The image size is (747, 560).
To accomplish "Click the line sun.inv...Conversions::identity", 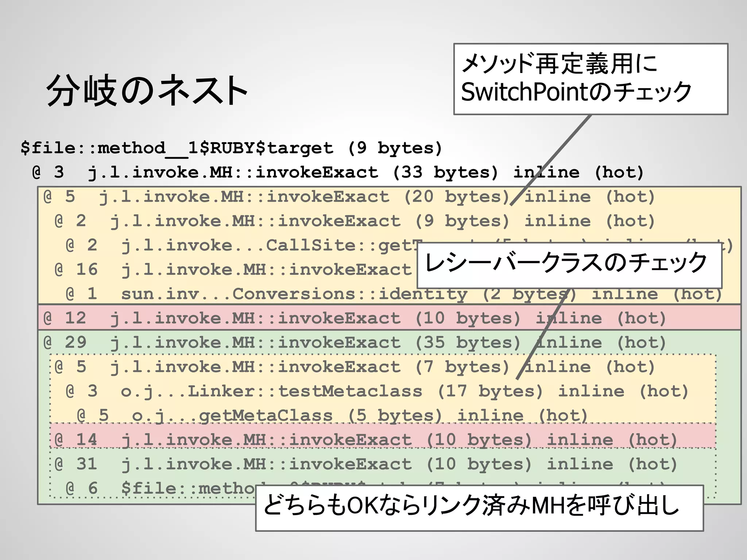I will 394,294.
